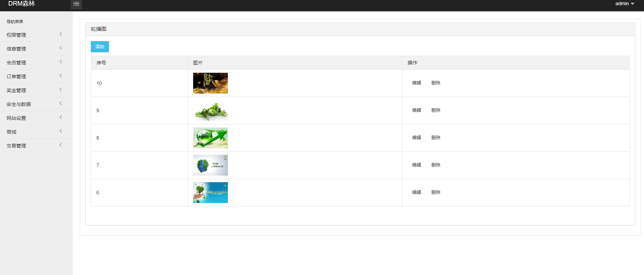The height and width of the screenshot is (275, 644).
Task: Click 删除 for carousel item 10
Action: click(436, 83)
